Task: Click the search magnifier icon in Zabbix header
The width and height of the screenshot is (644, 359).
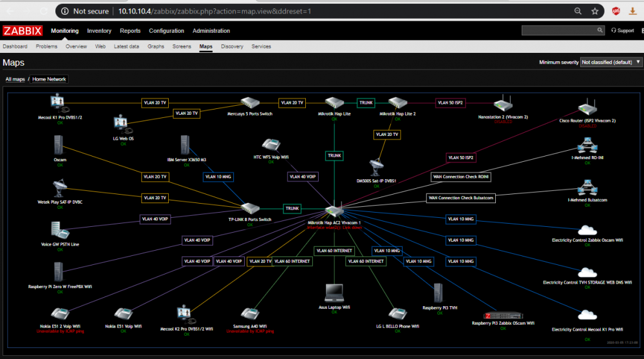Action: pos(600,30)
